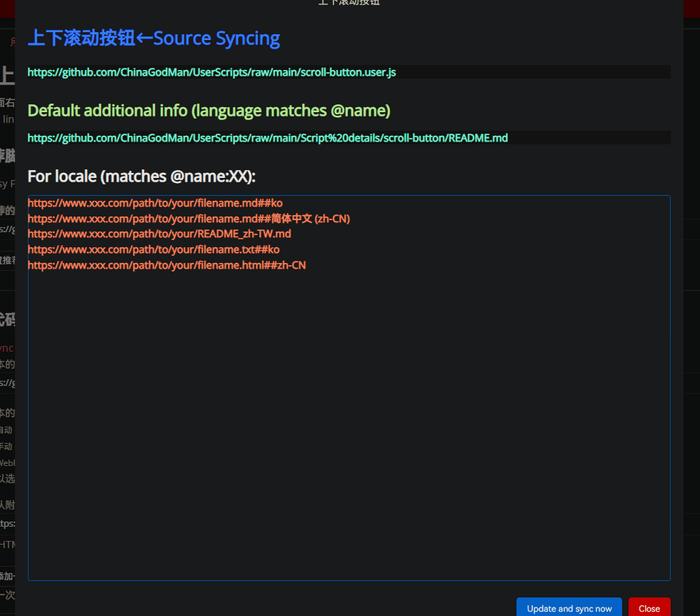Click inside the locale URLs textarea

(x=349, y=386)
